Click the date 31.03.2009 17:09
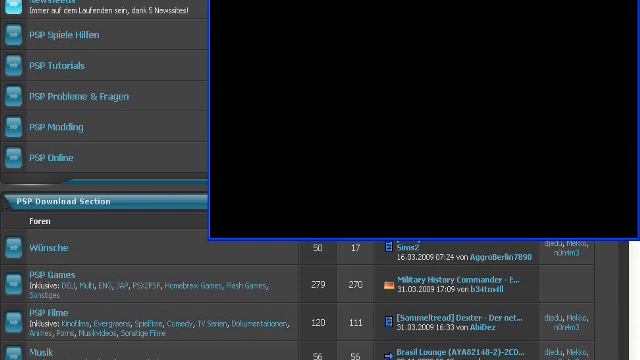Image resolution: width=640 pixels, height=360 pixels. pos(426,289)
